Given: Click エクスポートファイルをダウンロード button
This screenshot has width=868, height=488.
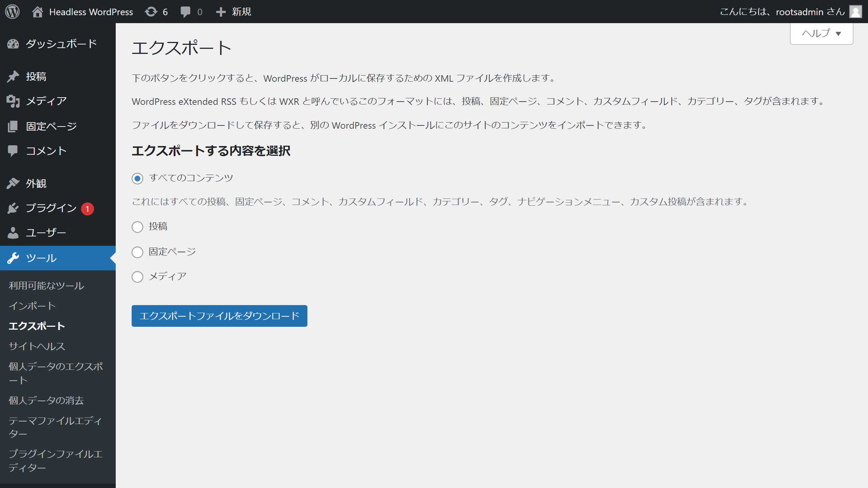Looking at the screenshot, I should 219,316.
